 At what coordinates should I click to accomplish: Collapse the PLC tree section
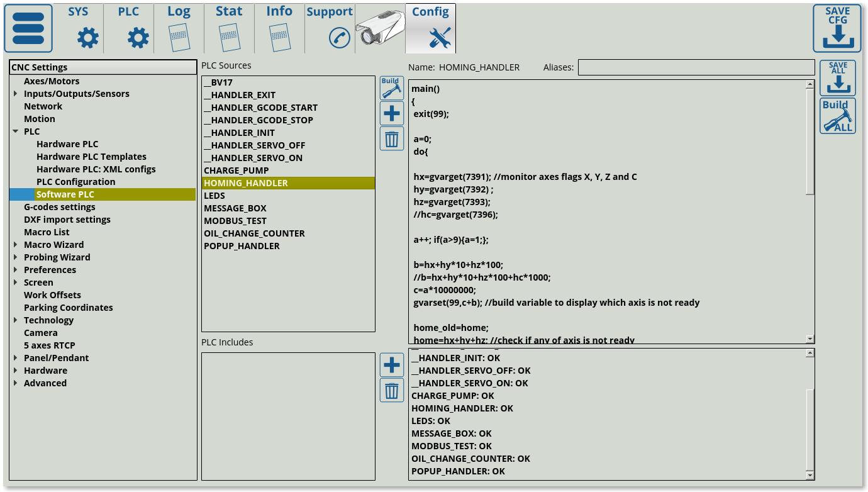[16, 131]
